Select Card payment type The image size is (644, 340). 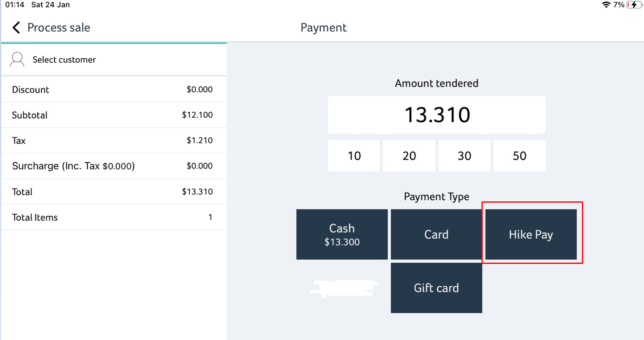tap(436, 234)
